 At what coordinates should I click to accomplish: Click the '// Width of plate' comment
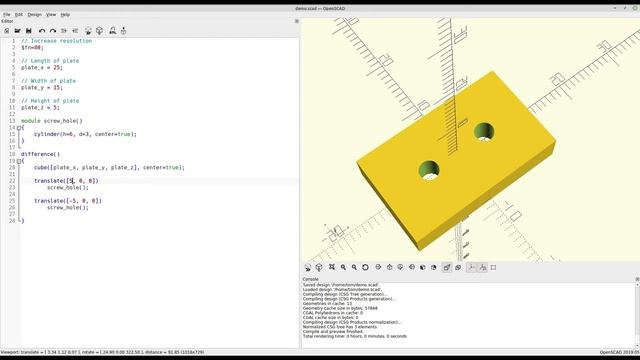click(x=49, y=81)
